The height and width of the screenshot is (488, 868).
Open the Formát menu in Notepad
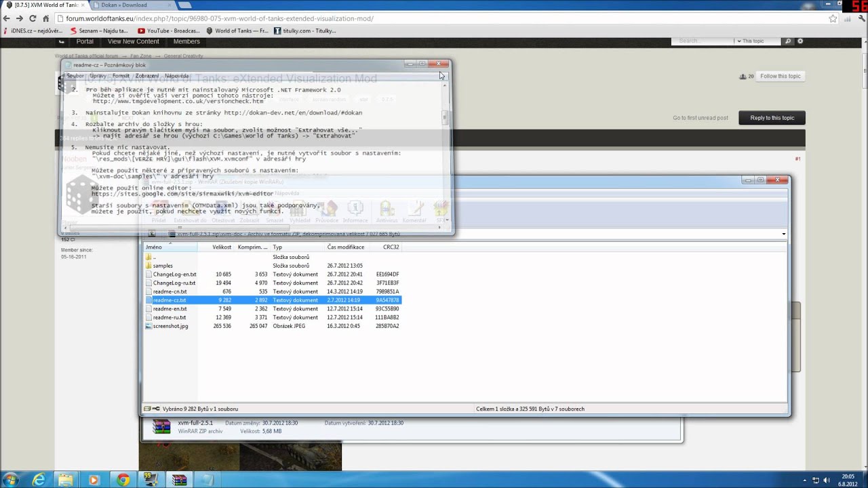click(121, 76)
